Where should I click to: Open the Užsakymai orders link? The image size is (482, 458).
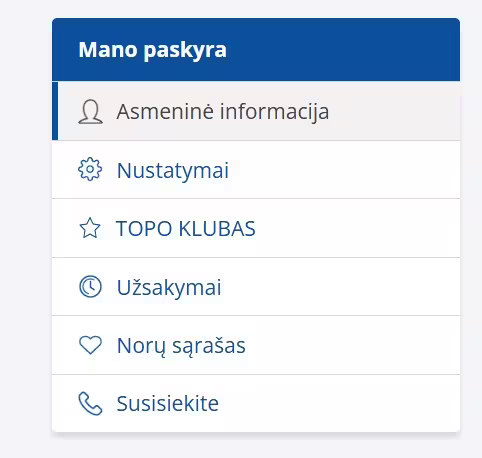169,287
